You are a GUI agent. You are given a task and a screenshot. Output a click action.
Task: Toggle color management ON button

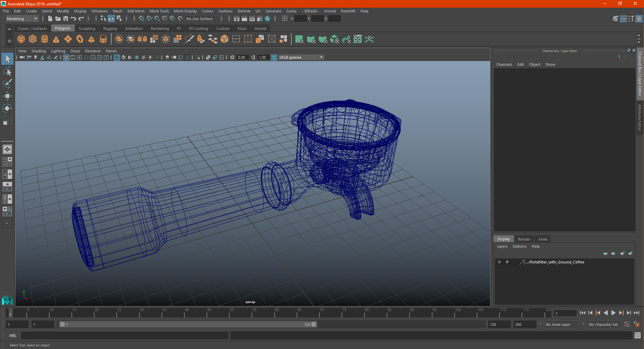274,57
